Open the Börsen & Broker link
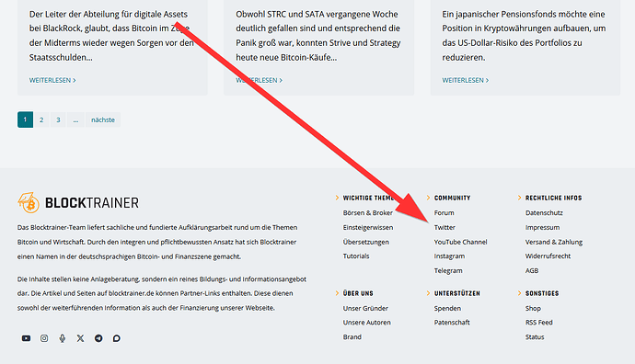The width and height of the screenshot is (635, 364). [368, 212]
